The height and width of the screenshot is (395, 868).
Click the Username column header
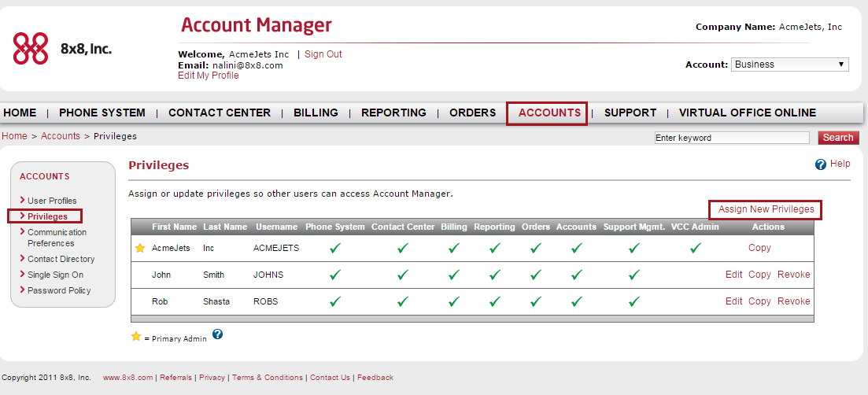[277, 227]
